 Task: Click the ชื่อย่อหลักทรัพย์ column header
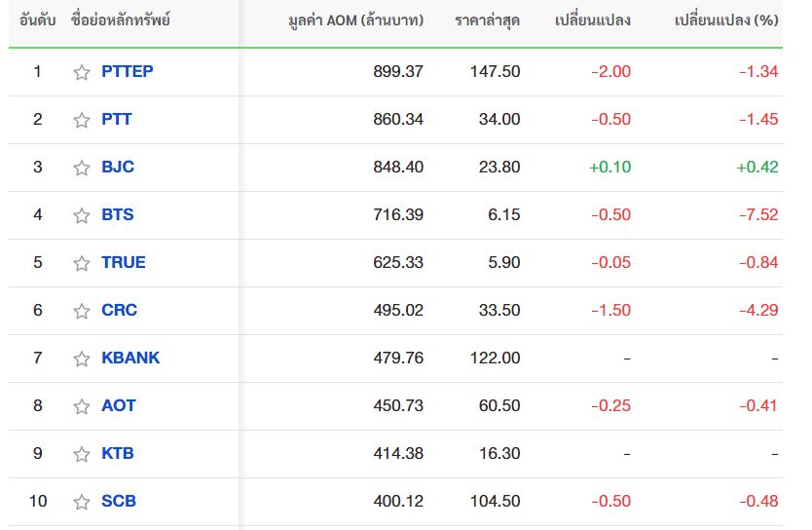121,20
